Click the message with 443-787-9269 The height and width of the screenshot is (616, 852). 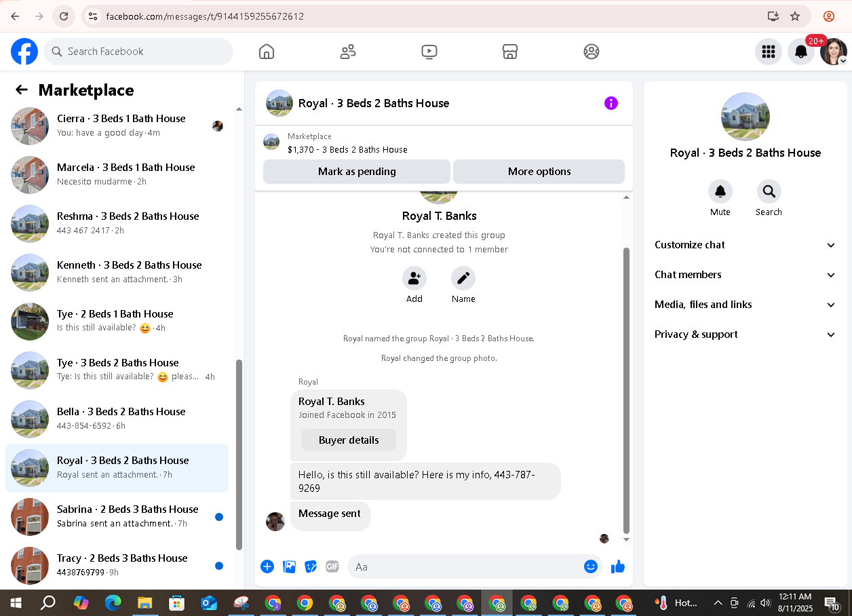coord(425,481)
